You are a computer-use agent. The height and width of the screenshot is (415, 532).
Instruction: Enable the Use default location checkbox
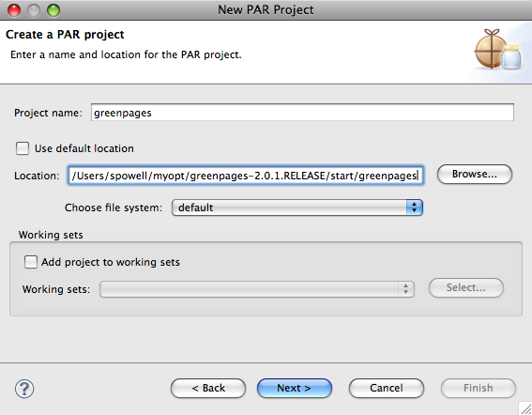[23, 148]
